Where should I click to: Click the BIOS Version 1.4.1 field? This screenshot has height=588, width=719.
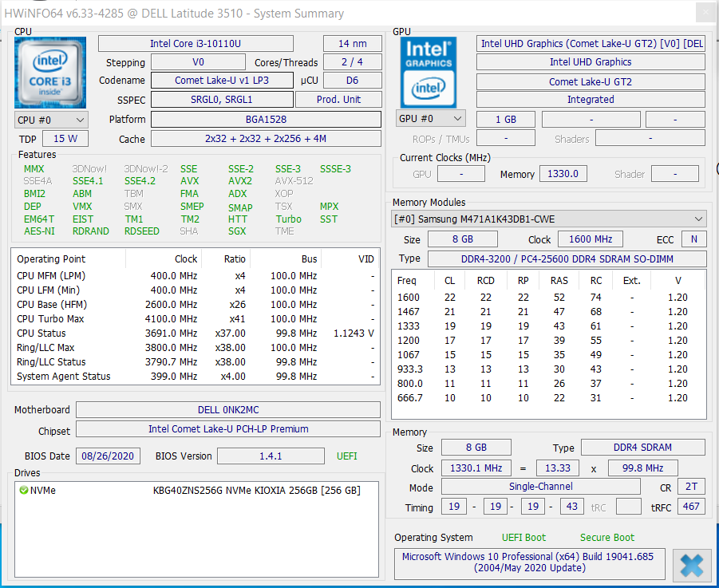[x=271, y=456]
